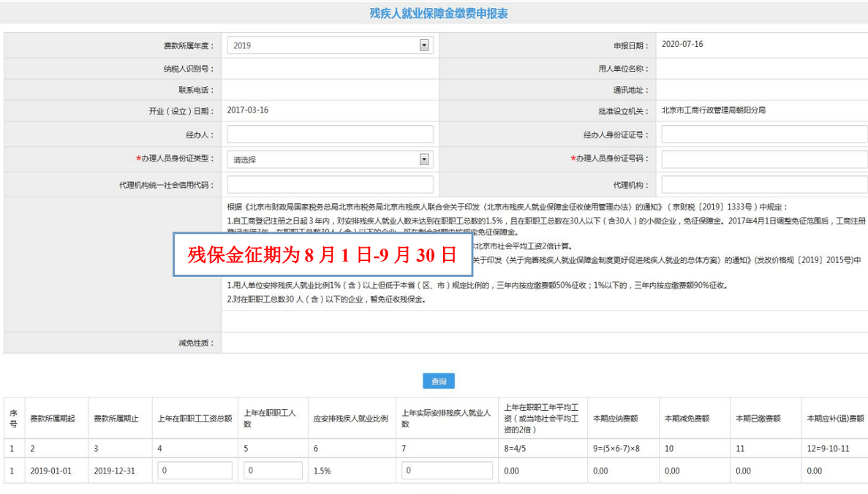Click the 序号 column header

(x=13, y=419)
